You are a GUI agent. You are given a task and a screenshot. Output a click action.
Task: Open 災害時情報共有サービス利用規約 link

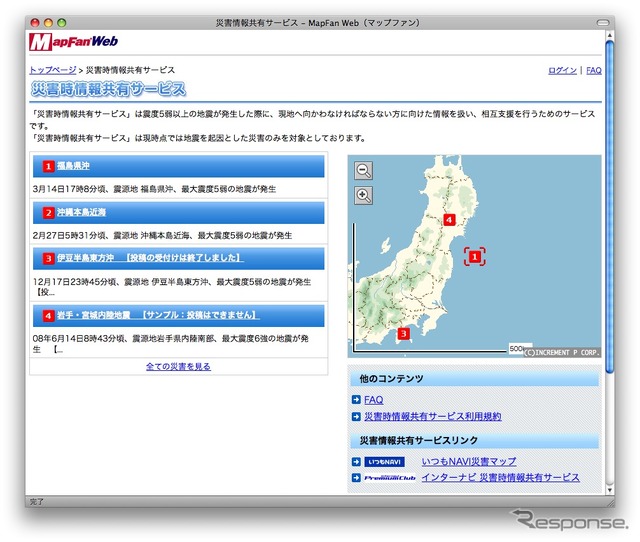433,416
